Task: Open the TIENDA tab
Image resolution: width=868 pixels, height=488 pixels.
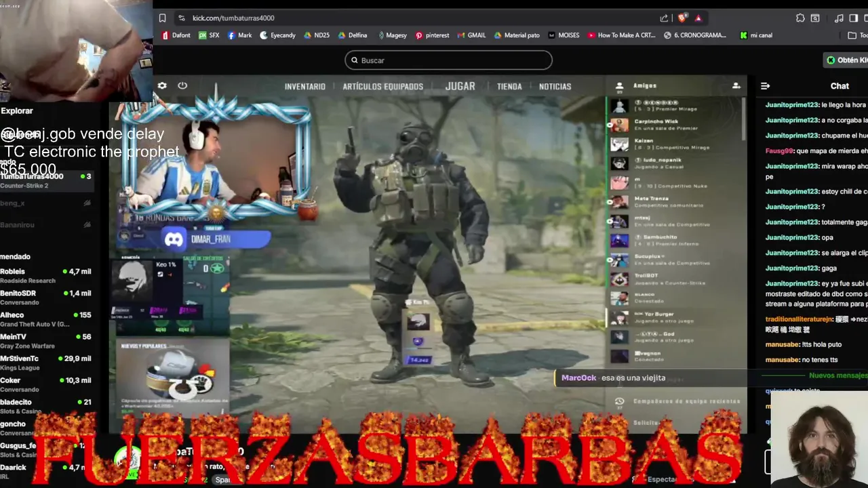Action: pos(509,87)
